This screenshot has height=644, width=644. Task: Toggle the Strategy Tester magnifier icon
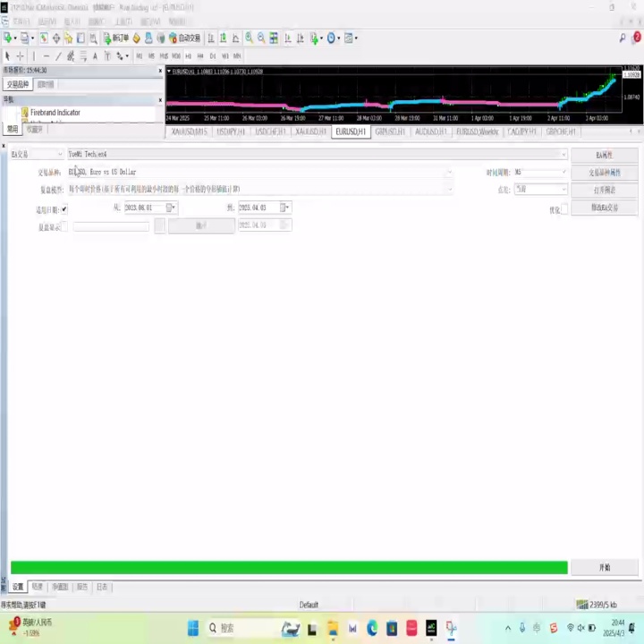click(x=94, y=38)
